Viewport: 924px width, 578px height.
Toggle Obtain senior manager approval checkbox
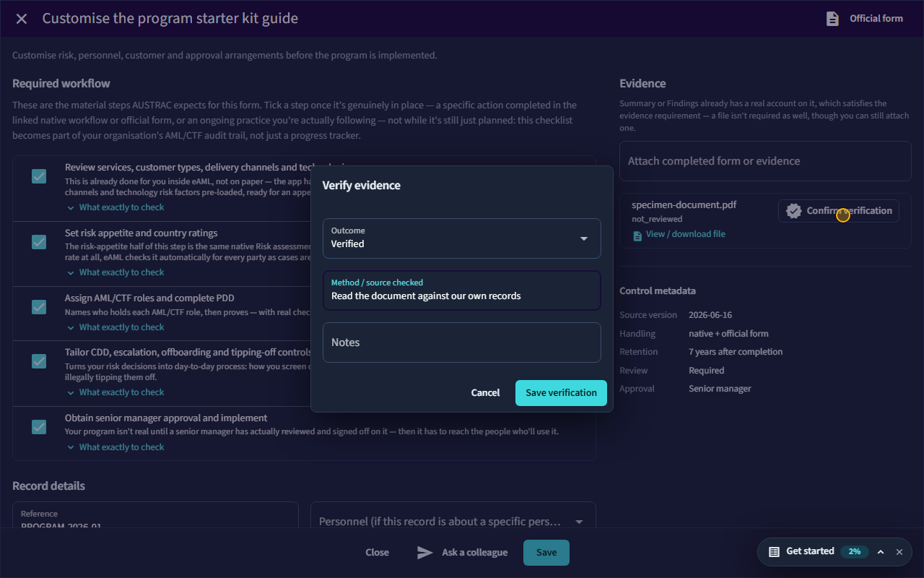point(39,427)
